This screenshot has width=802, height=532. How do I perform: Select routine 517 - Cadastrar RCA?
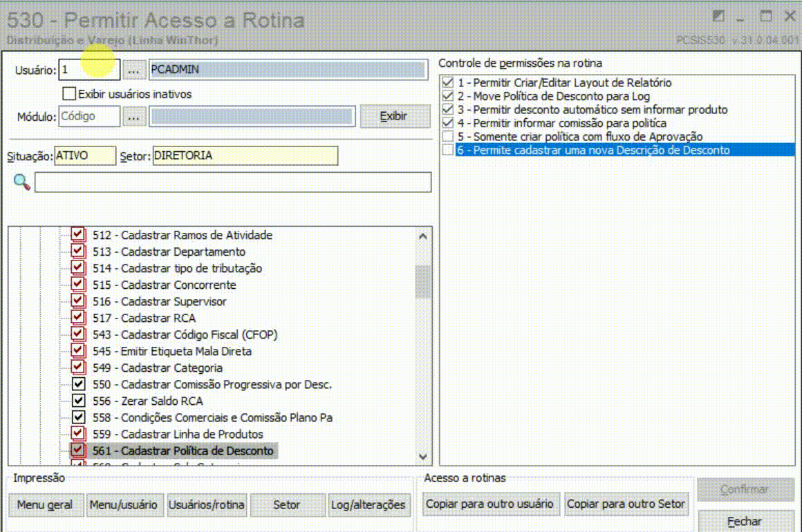[x=144, y=318]
